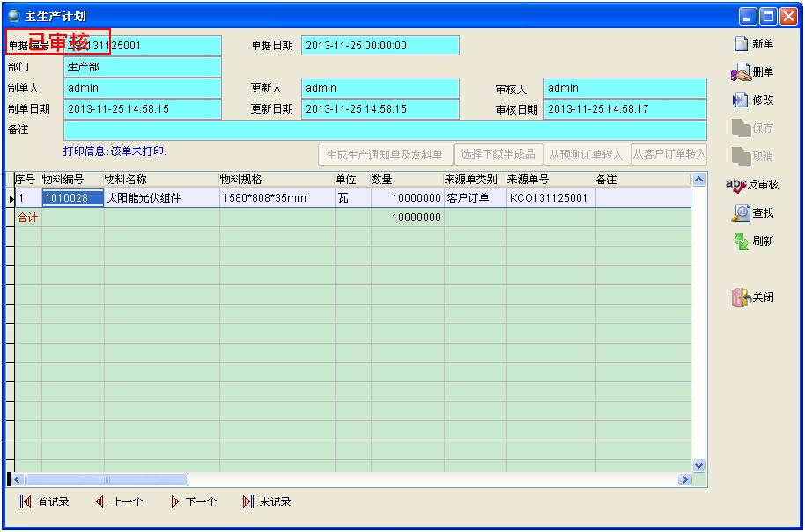Click the 修改 (modify) icon
Image resolution: width=805 pixels, height=532 pixels.
pos(741,100)
